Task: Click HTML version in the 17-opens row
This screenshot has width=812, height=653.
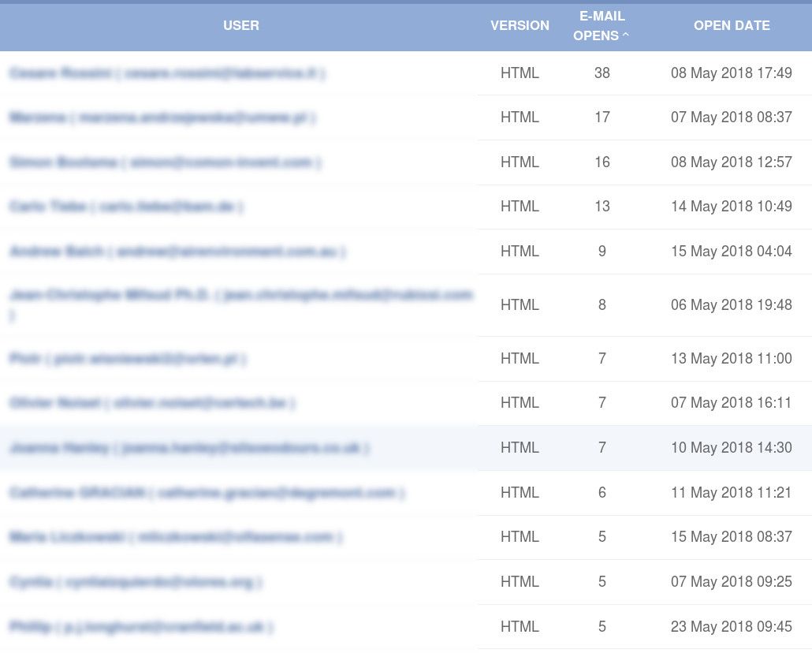Action: [x=520, y=118]
